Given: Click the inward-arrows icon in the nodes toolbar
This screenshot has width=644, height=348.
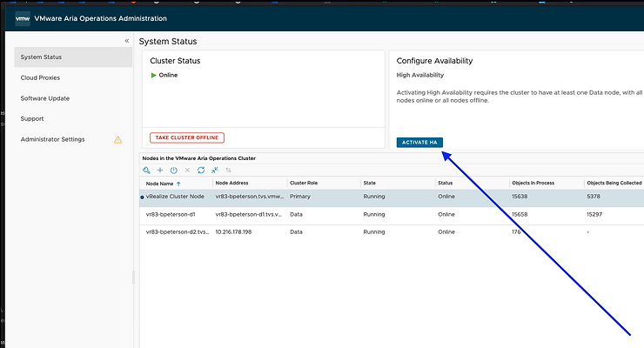Looking at the screenshot, I should 214,170.
